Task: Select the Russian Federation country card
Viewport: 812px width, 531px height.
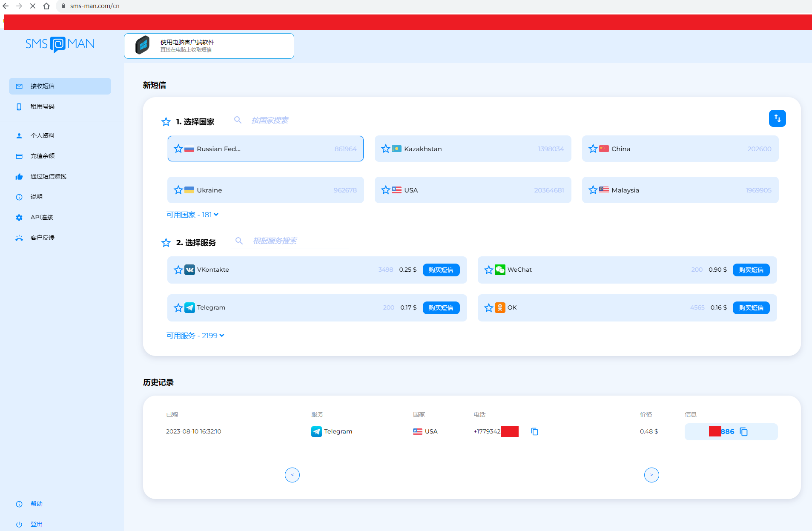Action: pos(266,149)
